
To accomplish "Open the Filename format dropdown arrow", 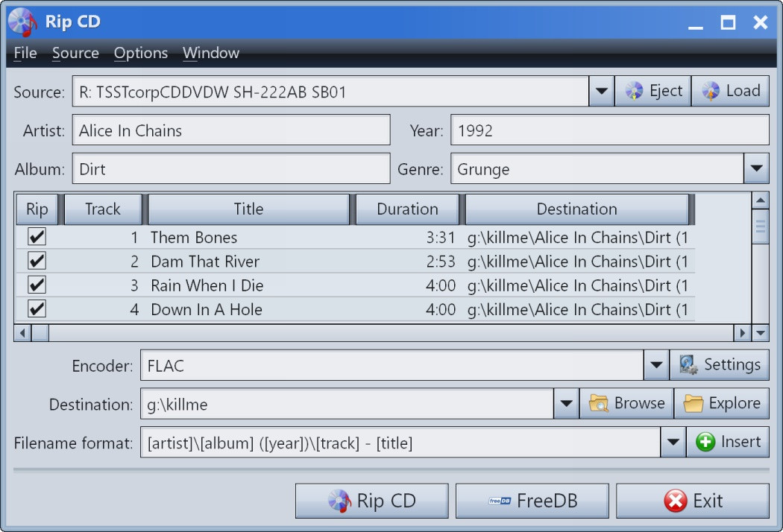I will (x=673, y=442).
